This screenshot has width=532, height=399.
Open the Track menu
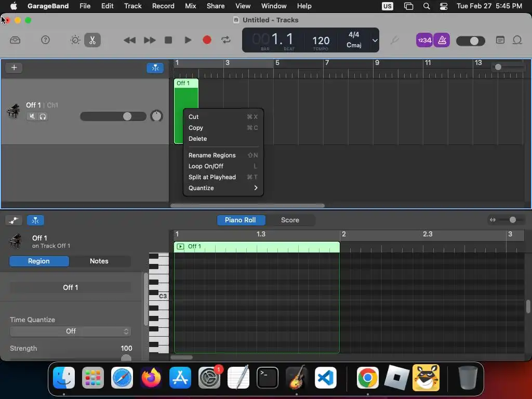click(x=132, y=6)
